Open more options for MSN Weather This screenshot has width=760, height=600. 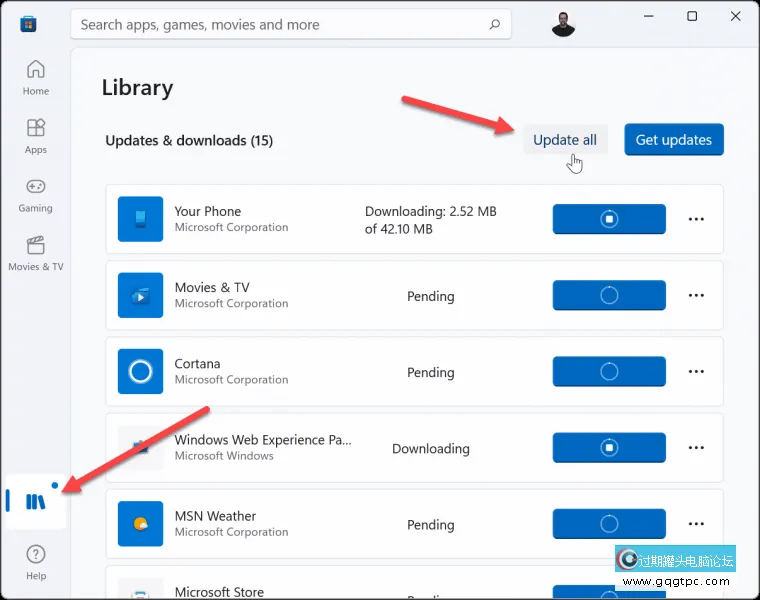(696, 524)
